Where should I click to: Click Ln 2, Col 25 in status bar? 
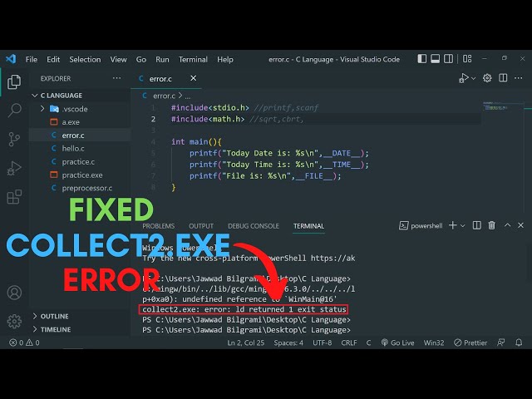click(246, 342)
